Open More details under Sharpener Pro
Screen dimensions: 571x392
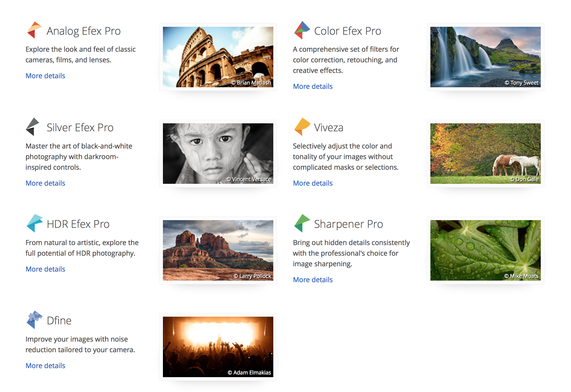click(x=313, y=280)
